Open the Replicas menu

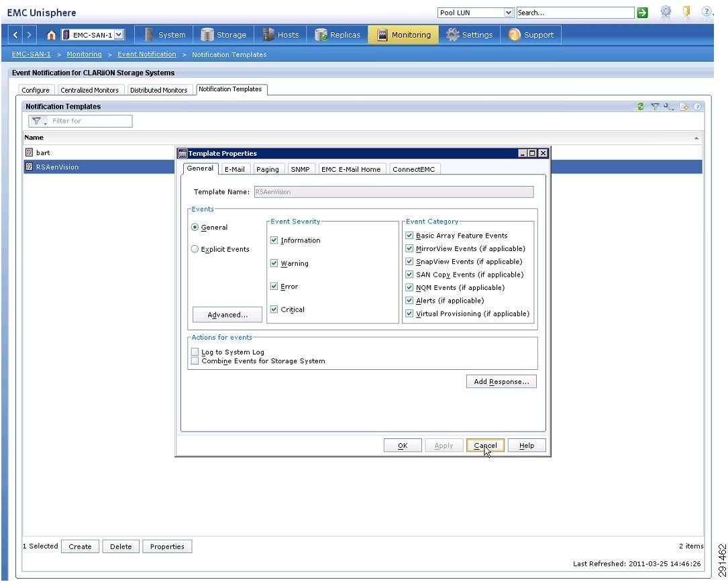point(337,35)
